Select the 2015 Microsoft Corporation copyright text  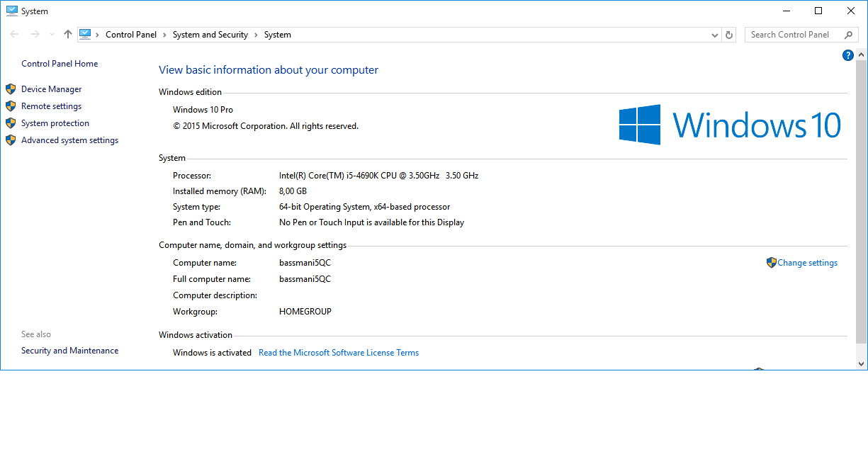coord(266,126)
